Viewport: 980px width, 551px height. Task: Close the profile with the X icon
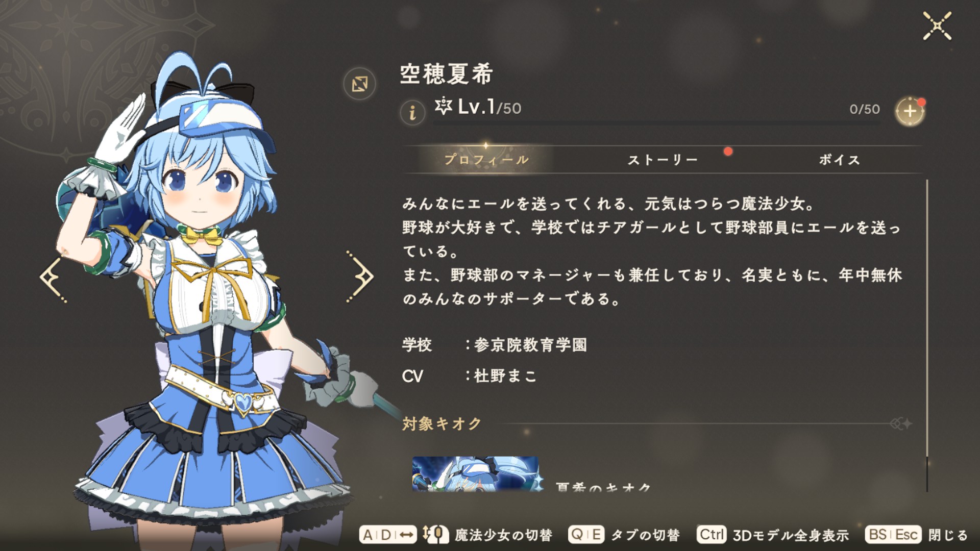937,26
